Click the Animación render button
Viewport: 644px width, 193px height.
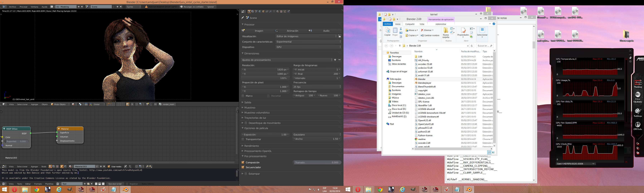[x=292, y=31]
